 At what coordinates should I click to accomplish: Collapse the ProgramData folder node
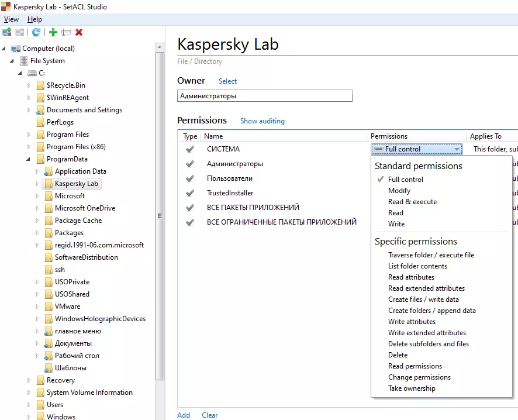click(x=29, y=159)
